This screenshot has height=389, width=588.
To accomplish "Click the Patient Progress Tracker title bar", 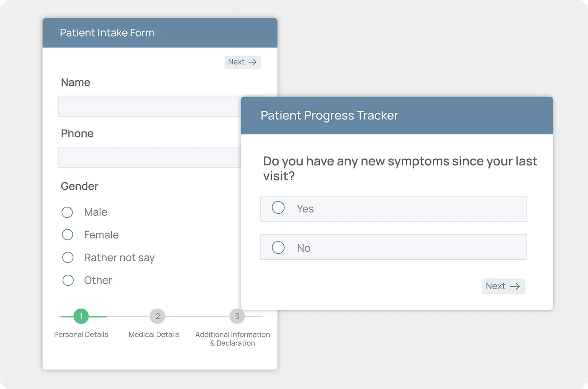I will coord(396,115).
